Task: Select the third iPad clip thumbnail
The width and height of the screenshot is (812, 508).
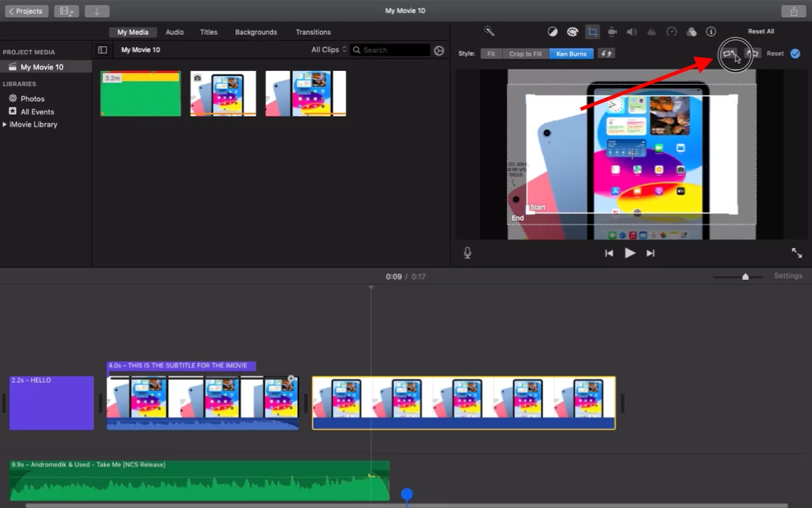Action: pyautogui.click(x=306, y=93)
